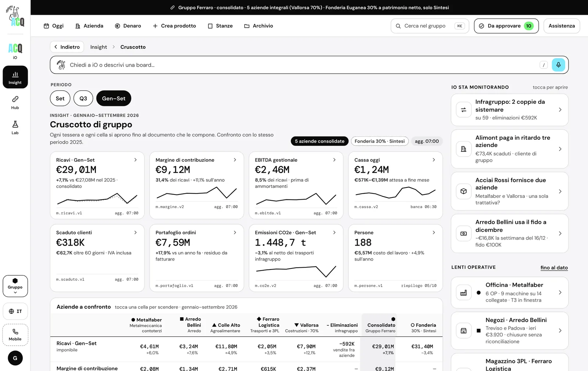The image size is (588, 371).
Task: Open the IT language selector
Action: tap(15, 311)
